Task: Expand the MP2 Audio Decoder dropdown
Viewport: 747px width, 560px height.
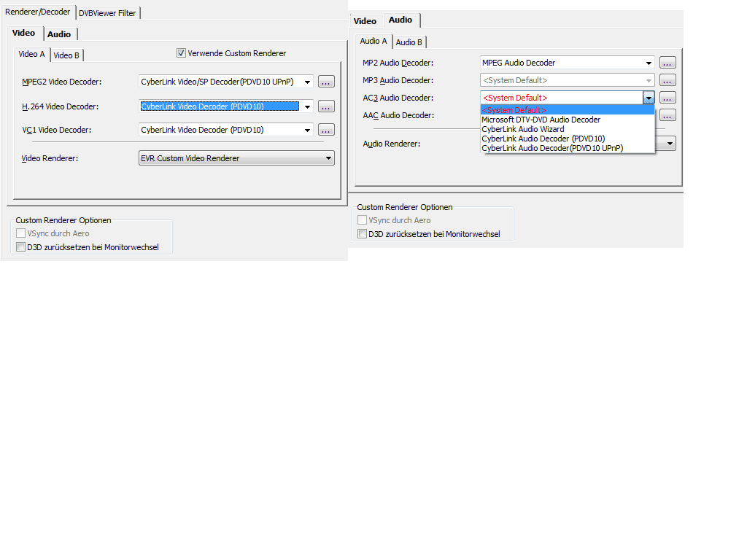Action: coord(649,63)
